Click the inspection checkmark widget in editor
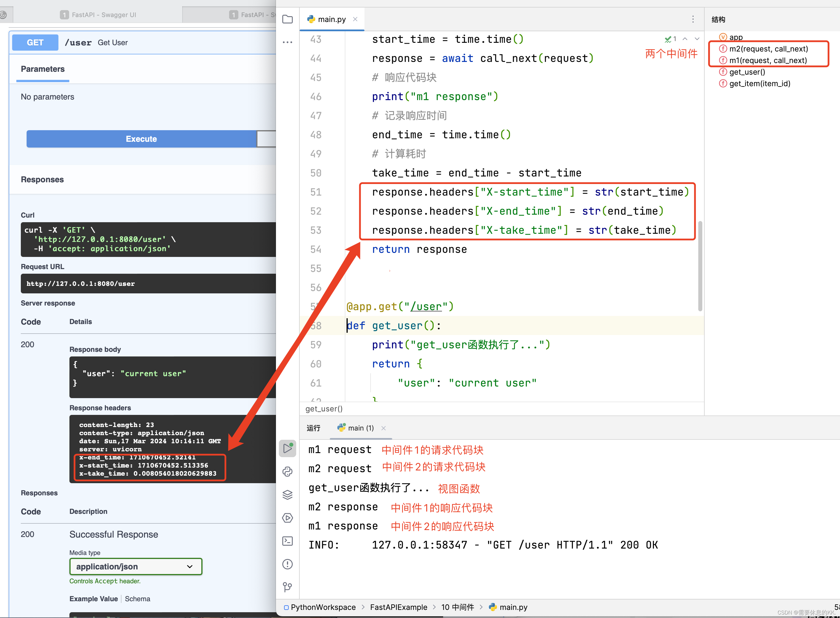This screenshot has width=840, height=618. [x=670, y=39]
